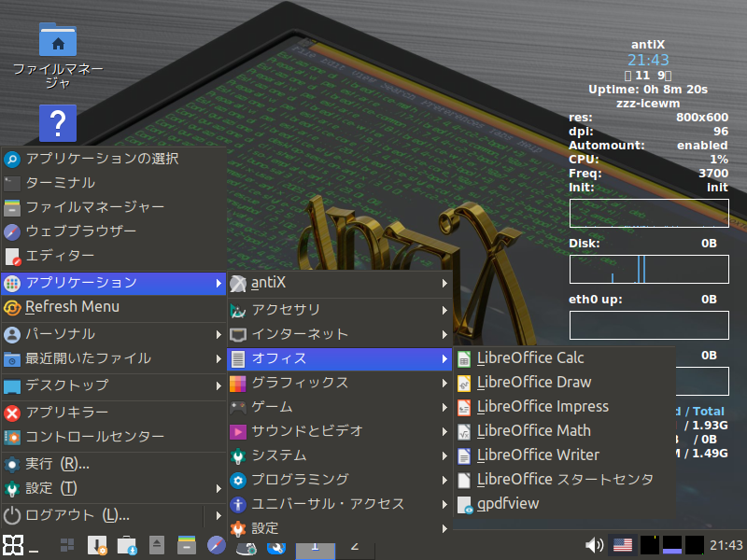
Task: Open the ゲーム category
Action: tap(340, 407)
